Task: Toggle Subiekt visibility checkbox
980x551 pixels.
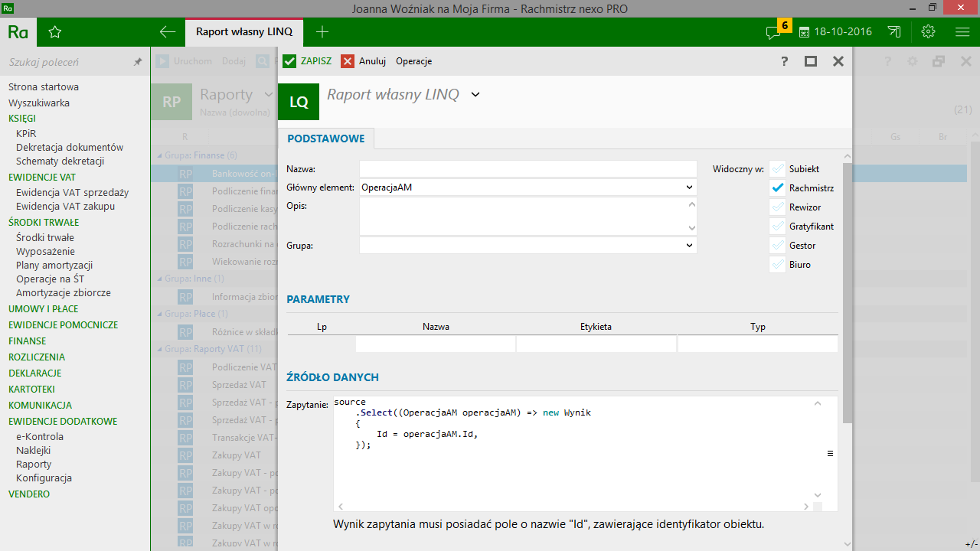Action: click(x=778, y=169)
